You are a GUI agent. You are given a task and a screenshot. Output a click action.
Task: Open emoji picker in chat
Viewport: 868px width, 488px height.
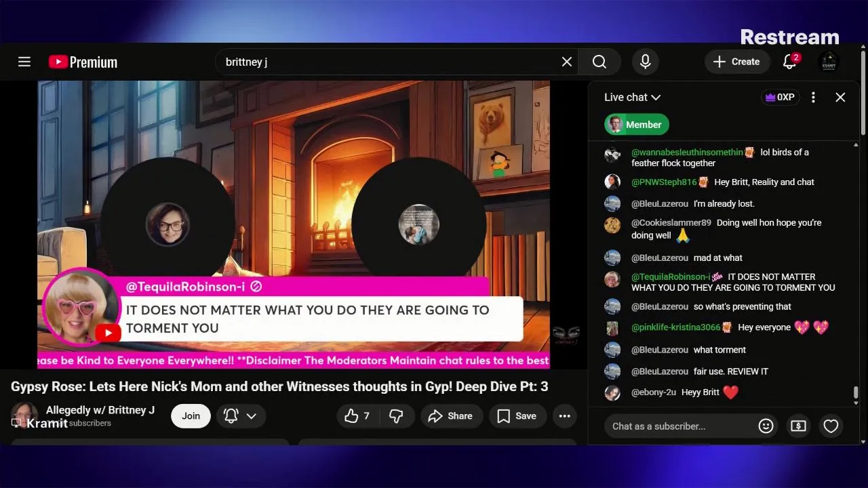coord(766,426)
